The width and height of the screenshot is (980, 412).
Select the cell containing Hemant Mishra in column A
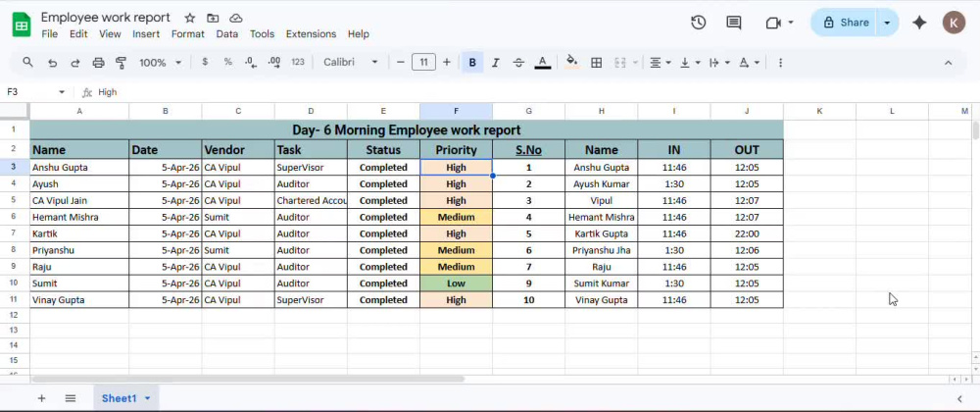(79, 217)
